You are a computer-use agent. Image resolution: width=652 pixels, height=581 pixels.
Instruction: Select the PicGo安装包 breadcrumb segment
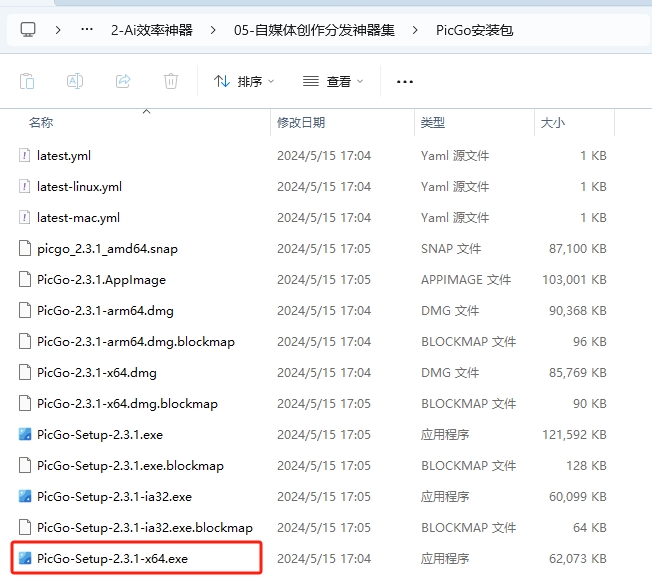coord(474,30)
